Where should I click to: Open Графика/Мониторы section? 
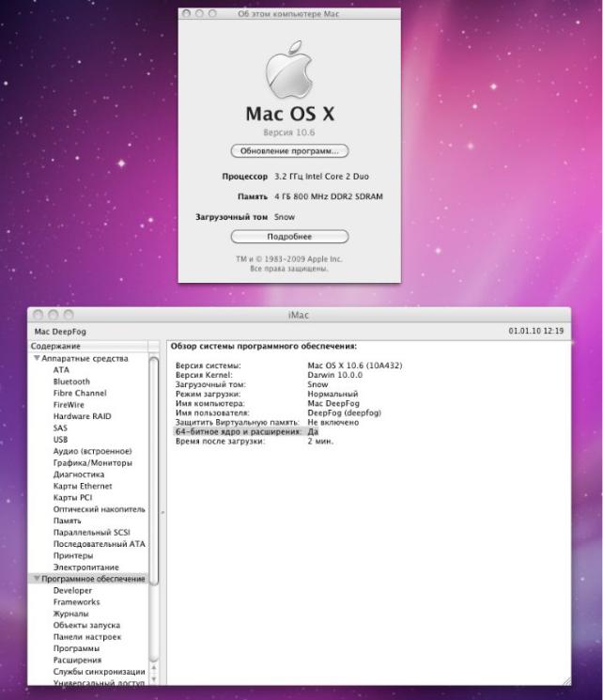(x=92, y=462)
